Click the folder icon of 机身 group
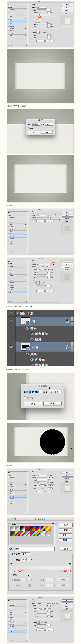Image resolution: width=81 pixels, height=644 pixels. click(x=22, y=313)
